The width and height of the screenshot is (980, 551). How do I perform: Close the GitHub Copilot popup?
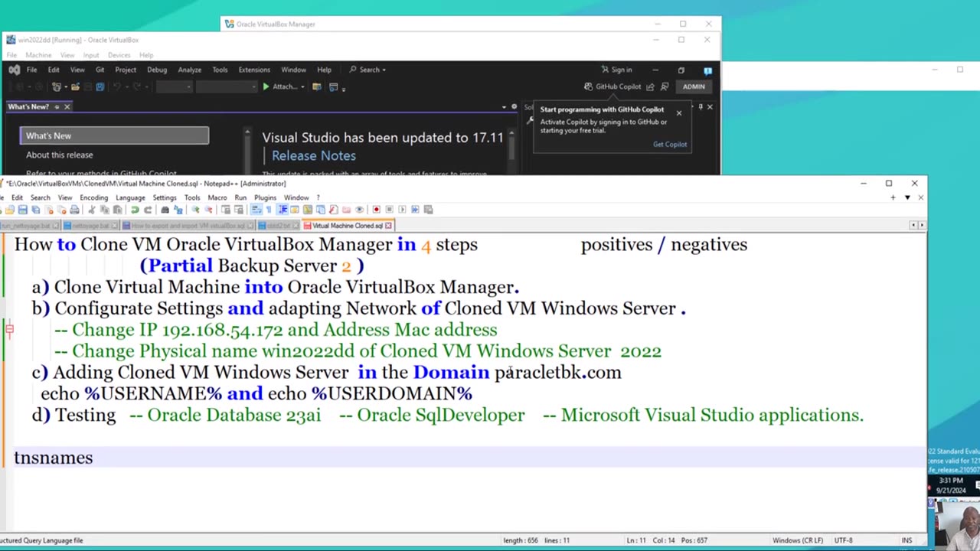click(678, 112)
